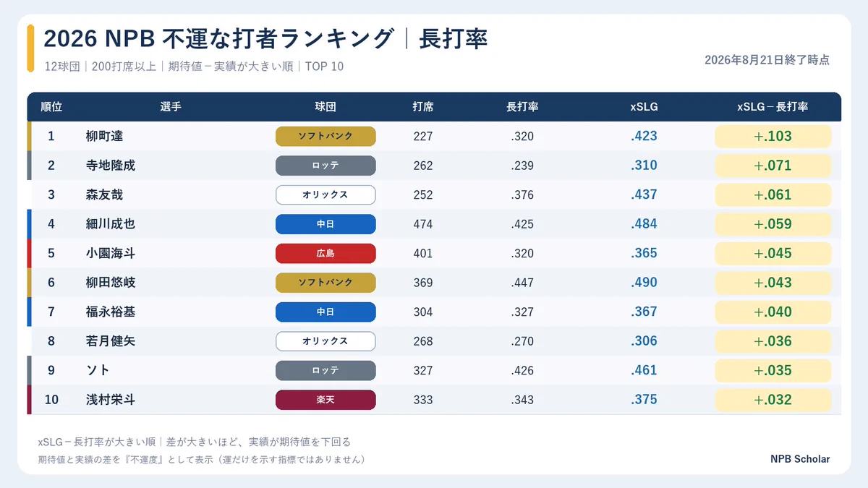Click the yellow accent bar beside title
Viewport: 868px width, 488px height.
point(30,48)
